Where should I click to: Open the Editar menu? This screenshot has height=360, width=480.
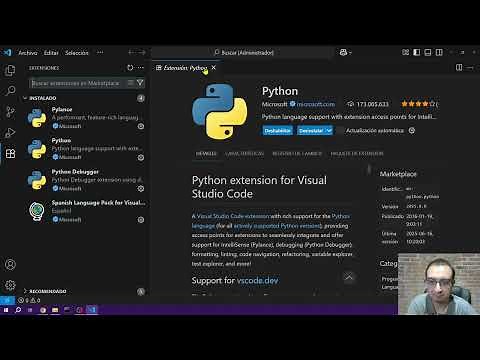tap(51, 53)
